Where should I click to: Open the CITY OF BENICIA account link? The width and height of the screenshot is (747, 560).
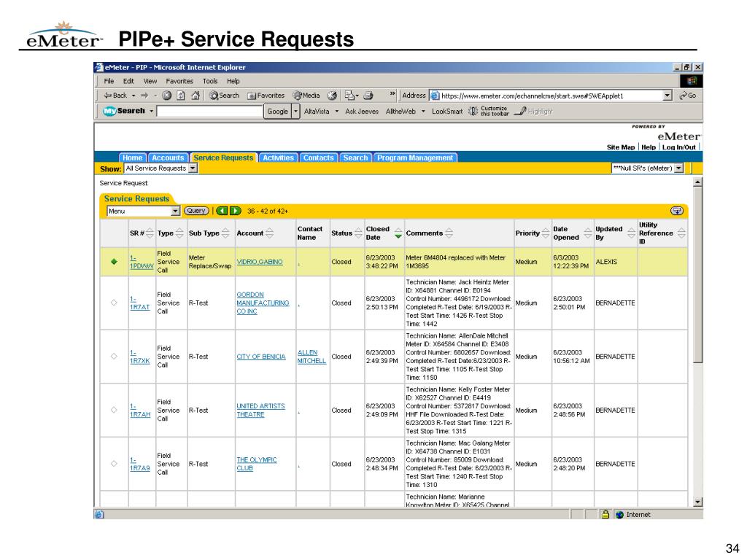tap(261, 356)
